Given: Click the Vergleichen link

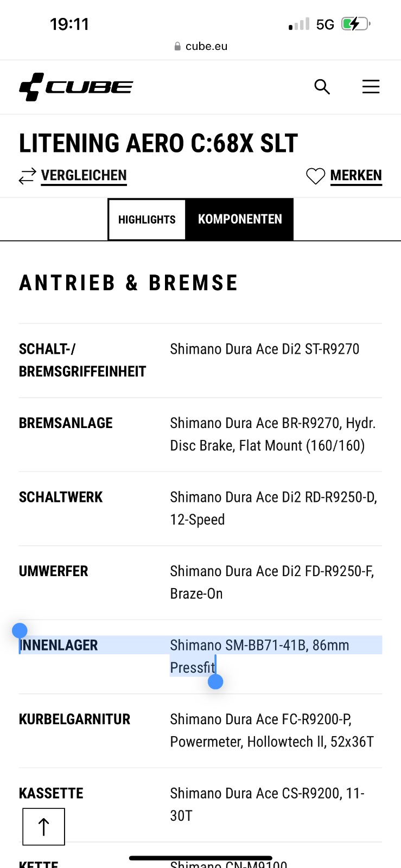Looking at the screenshot, I should pos(84,176).
